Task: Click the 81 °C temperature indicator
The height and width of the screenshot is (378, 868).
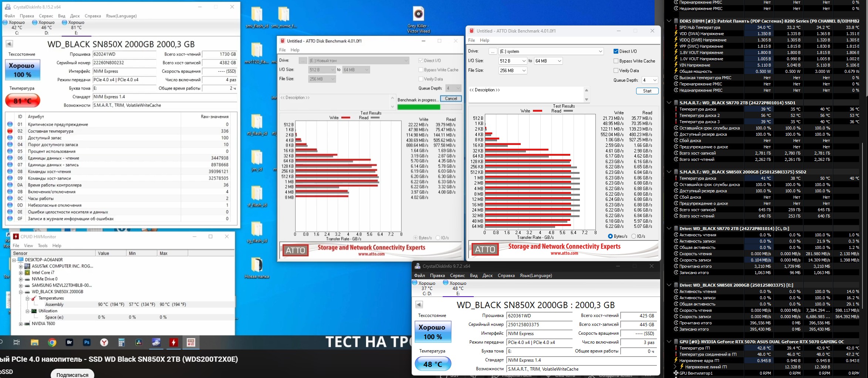Action: point(23,101)
